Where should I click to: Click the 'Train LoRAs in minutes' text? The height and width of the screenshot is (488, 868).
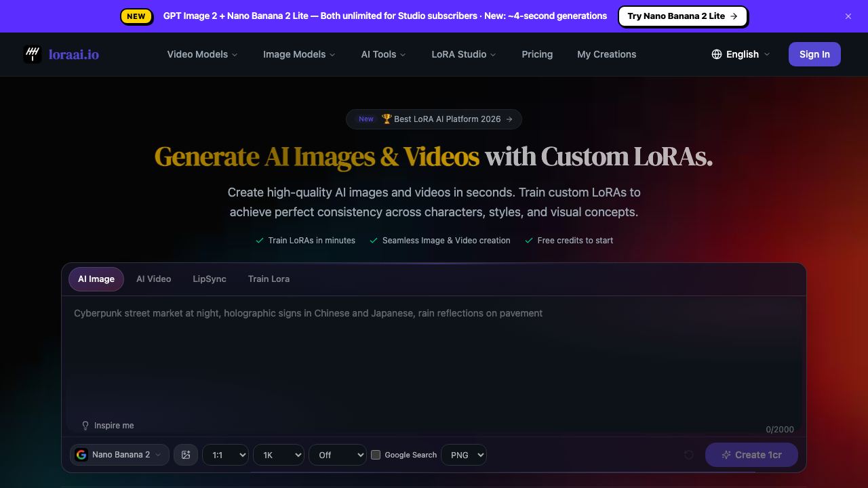tap(312, 241)
